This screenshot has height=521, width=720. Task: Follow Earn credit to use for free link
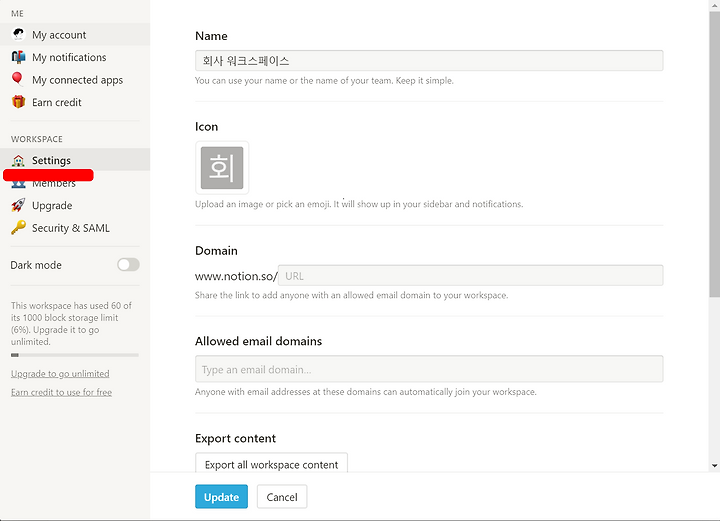pyautogui.click(x=62, y=392)
